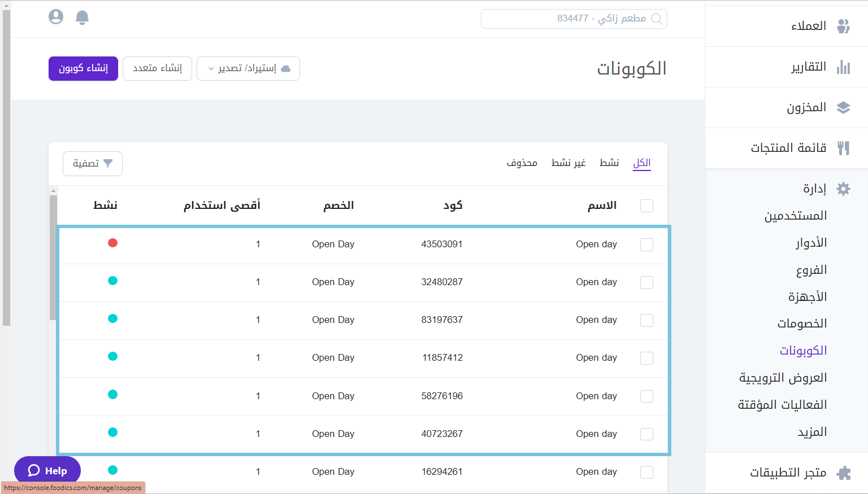Click the إنشاء متعدد button

(x=157, y=68)
